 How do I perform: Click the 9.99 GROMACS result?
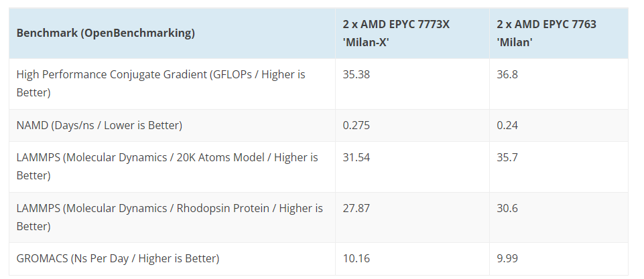pos(507,258)
